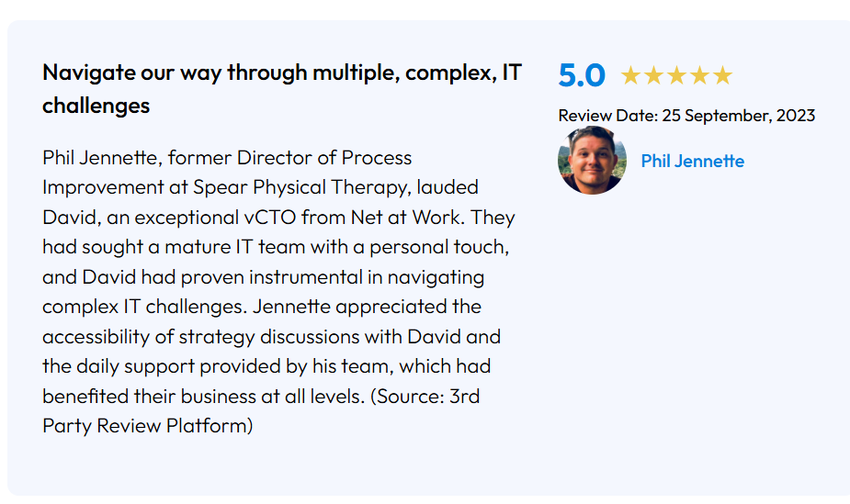
Task: Click the first star in the rating
Action: [x=630, y=76]
